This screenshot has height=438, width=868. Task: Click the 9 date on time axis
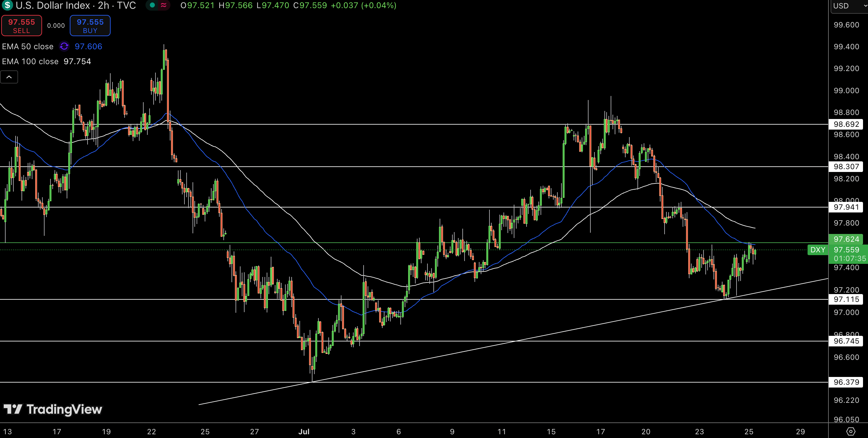tap(452, 431)
